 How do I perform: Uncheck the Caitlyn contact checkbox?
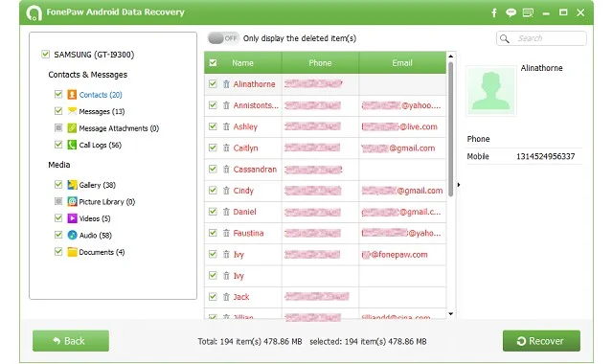tap(213, 148)
